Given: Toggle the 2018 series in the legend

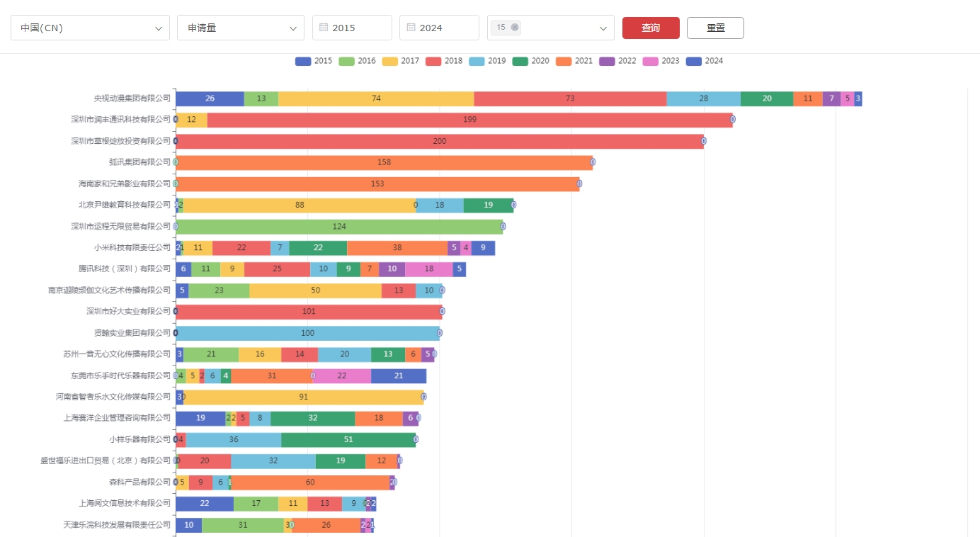Looking at the screenshot, I should [x=444, y=61].
